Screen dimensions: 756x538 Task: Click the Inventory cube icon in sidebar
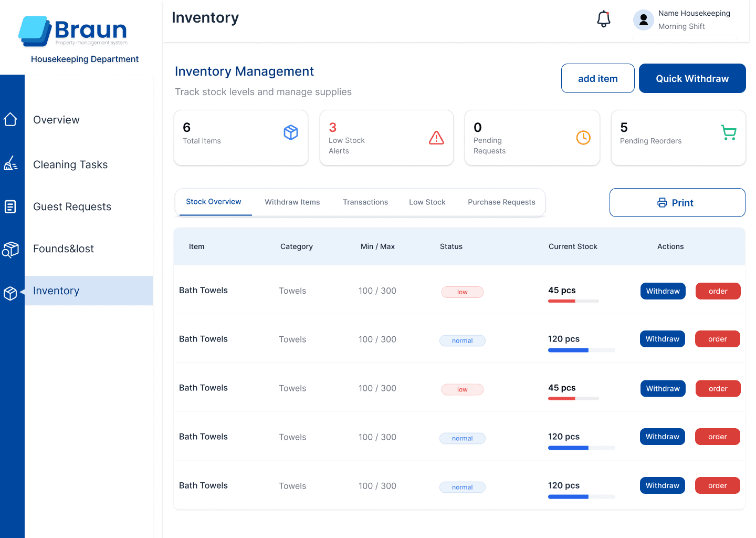(10, 293)
